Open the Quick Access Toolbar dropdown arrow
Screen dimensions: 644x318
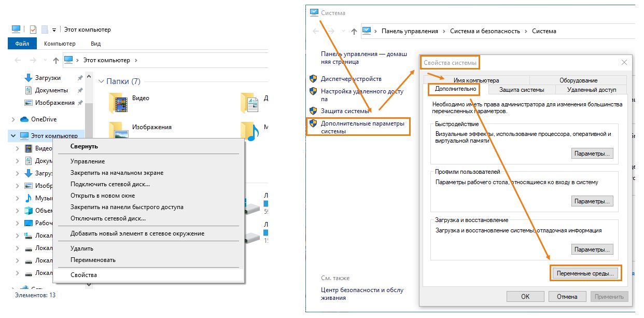(54, 30)
